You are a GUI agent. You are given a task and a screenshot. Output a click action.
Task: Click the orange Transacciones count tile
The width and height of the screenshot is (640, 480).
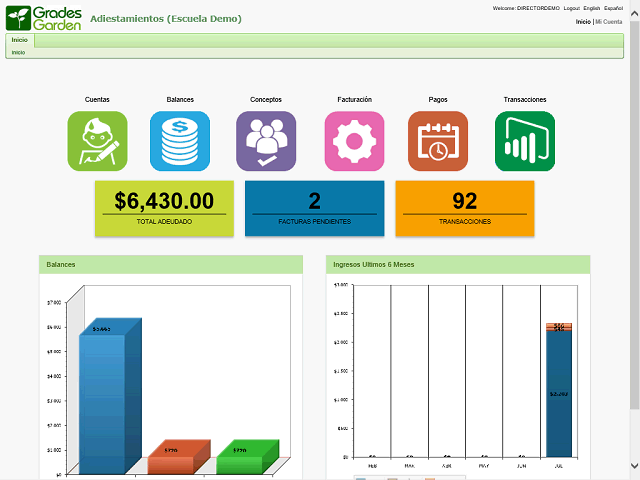(465, 208)
